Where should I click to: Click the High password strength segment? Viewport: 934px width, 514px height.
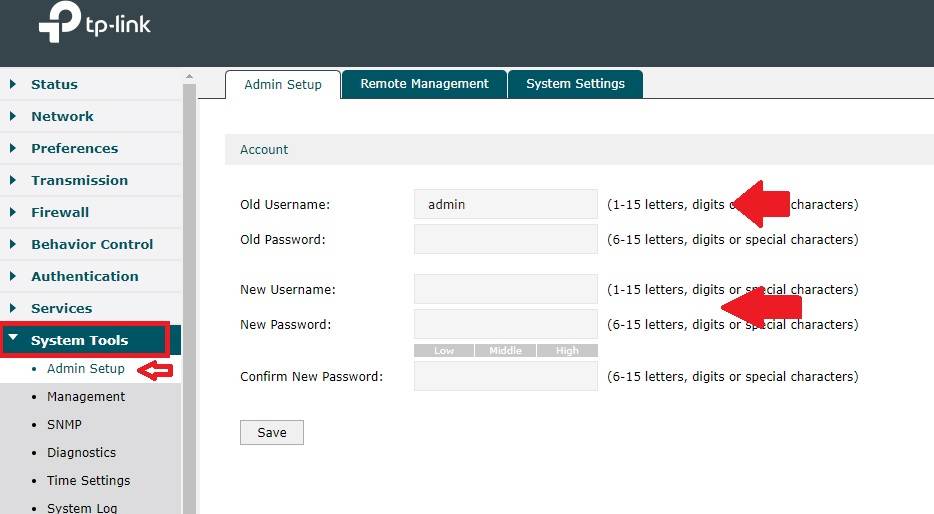pyautogui.click(x=567, y=351)
